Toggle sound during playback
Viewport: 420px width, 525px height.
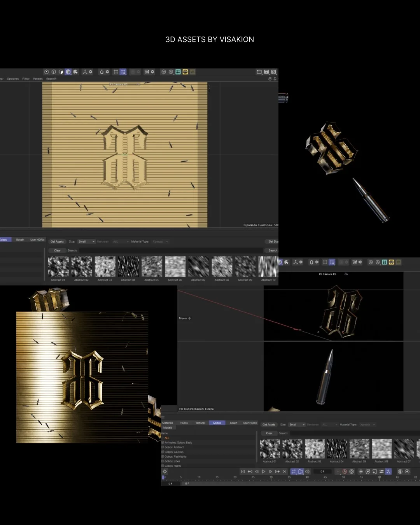[307, 471]
